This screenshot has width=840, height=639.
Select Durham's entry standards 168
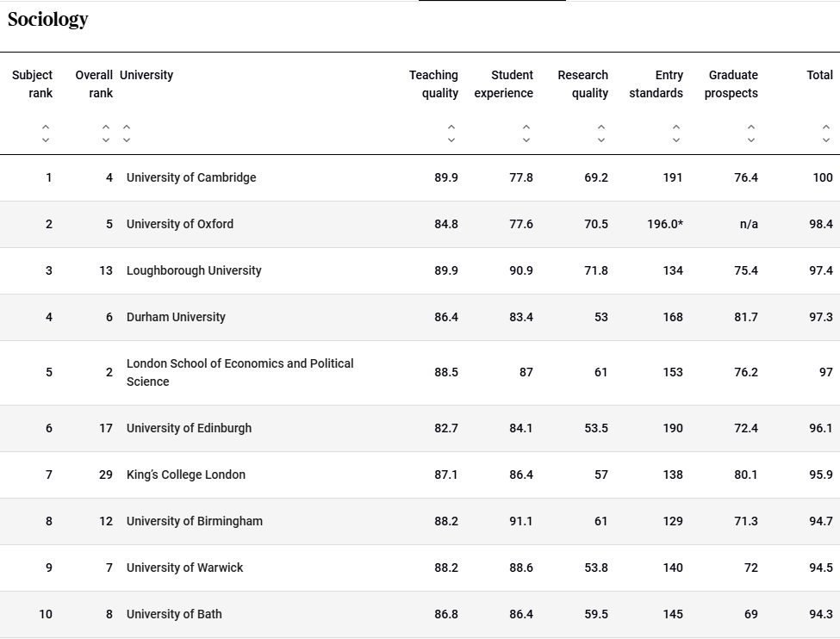click(x=673, y=317)
